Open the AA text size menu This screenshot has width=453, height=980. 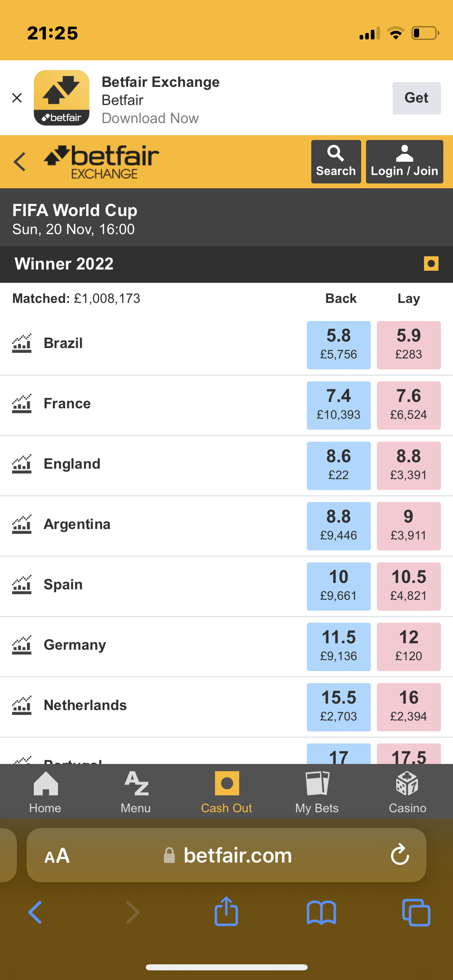(57, 855)
